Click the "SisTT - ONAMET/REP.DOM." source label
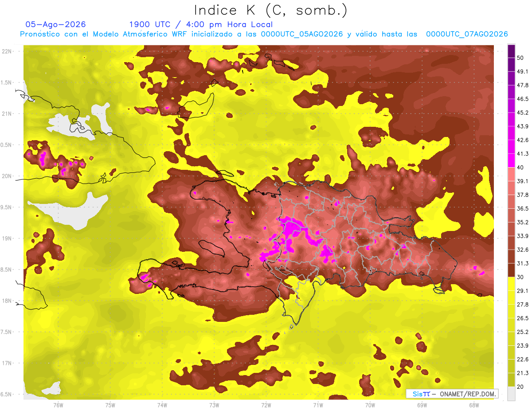This screenshot has height=411, width=532. click(x=452, y=394)
